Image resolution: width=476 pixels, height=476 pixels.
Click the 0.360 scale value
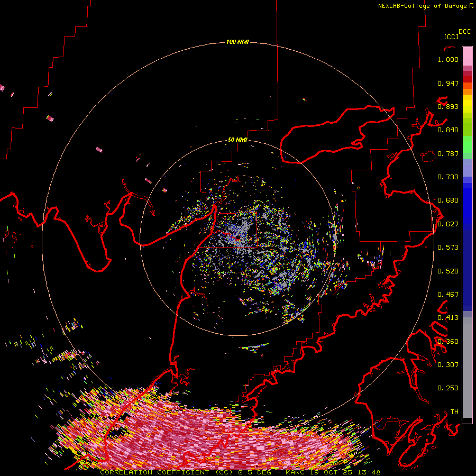point(448,342)
